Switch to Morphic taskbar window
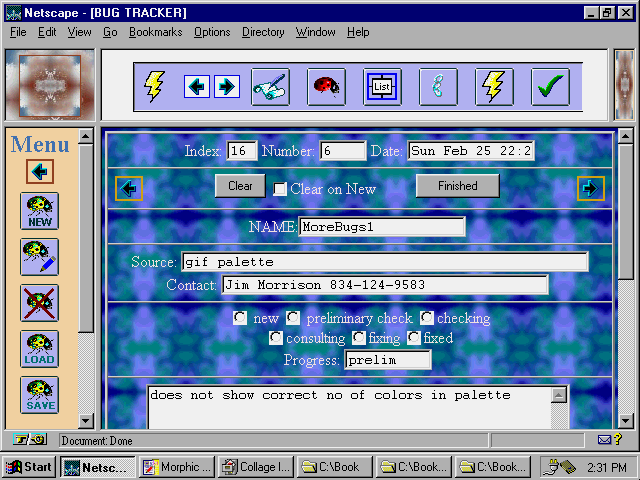This screenshot has height=480, width=640. (x=177, y=467)
